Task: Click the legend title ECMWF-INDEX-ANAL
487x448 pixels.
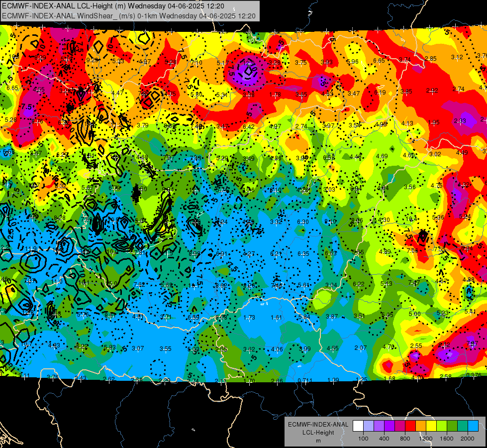Action: point(318,425)
